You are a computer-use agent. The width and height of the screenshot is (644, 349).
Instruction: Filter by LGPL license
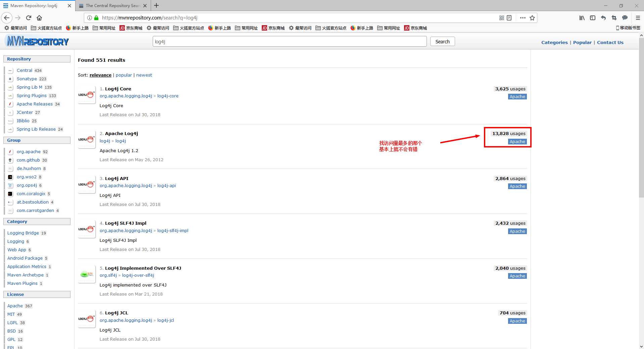pos(12,322)
